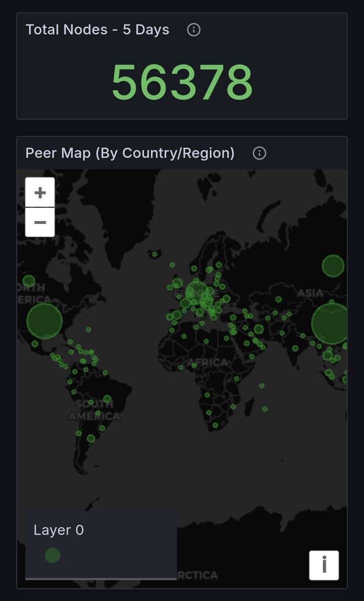The height and width of the screenshot is (601, 364).
Task: Click the large node bubble over East Asia
Action: pyautogui.click(x=330, y=323)
